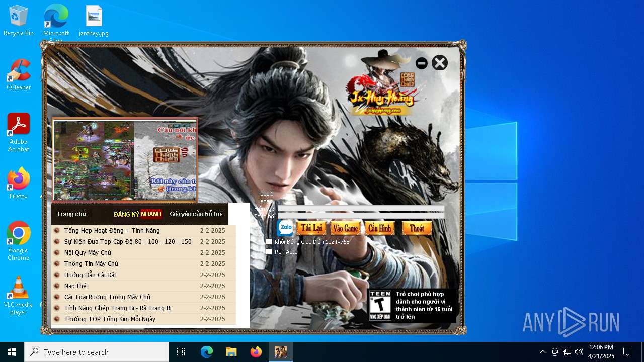This screenshot has width=644, height=362.
Task: Open Task View on taskbar
Action: tap(181, 352)
